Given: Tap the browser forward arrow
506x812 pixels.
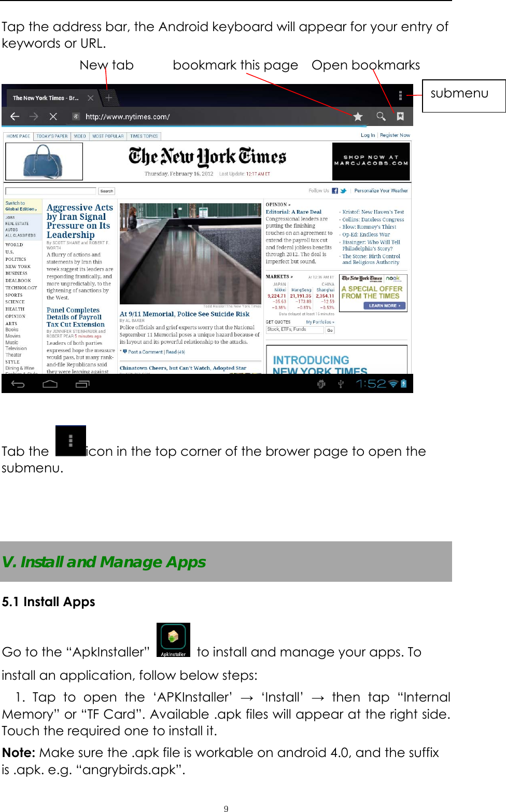Looking at the screenshot, I should 34,116.
